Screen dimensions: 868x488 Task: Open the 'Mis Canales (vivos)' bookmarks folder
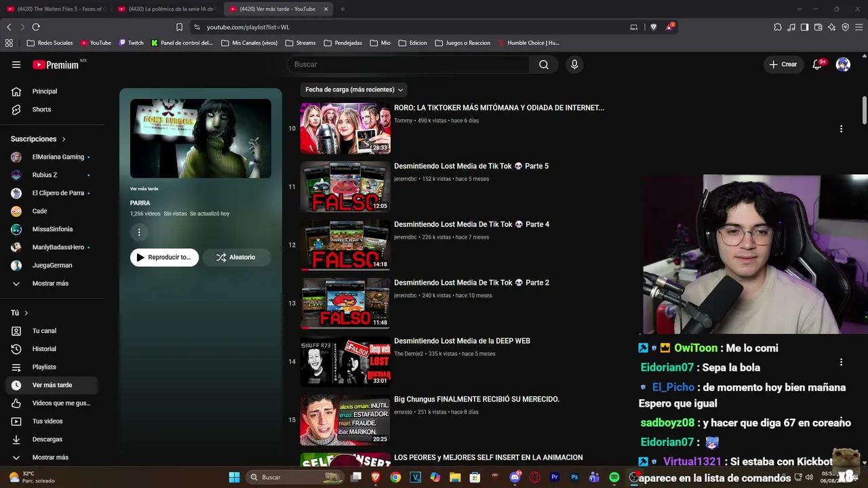249,43
